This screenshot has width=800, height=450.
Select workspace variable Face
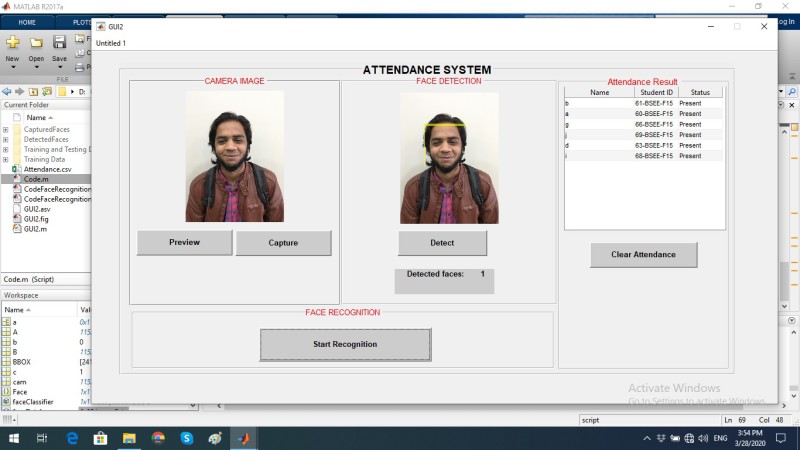pos(20,392)
